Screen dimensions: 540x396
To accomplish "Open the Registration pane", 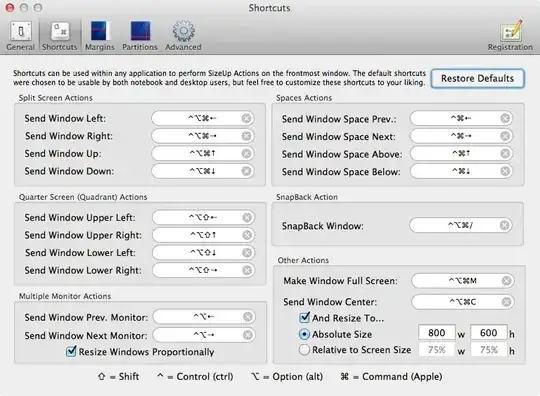I will 510,36.
